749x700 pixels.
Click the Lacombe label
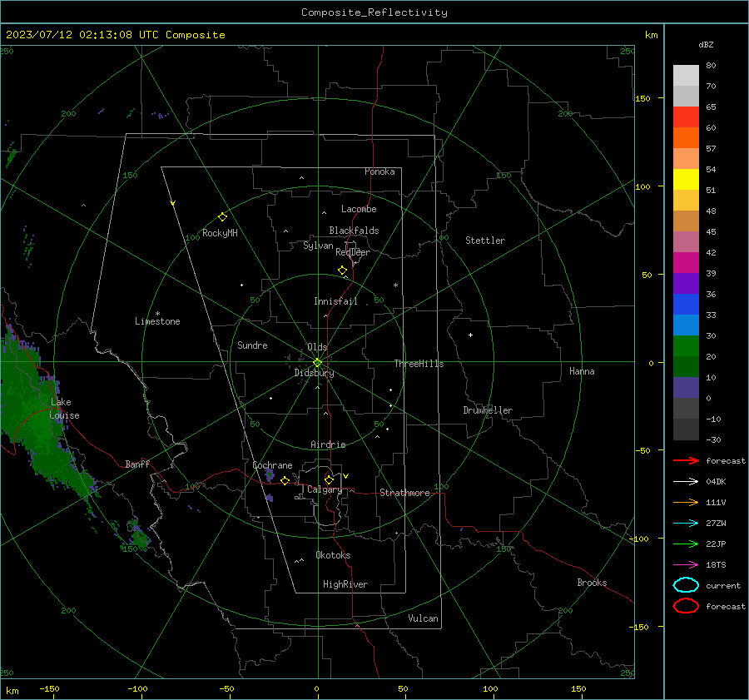click(359, 209)
